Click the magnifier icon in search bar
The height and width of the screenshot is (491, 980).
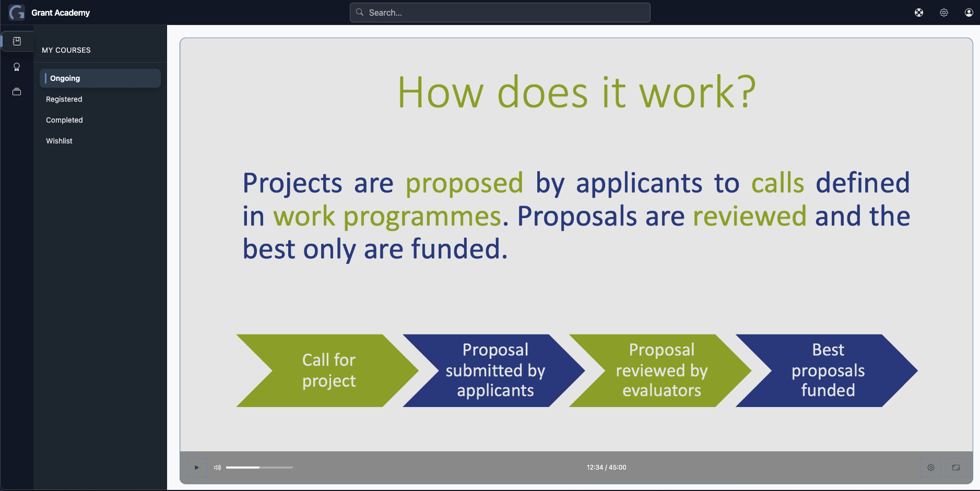pos(360,13)
